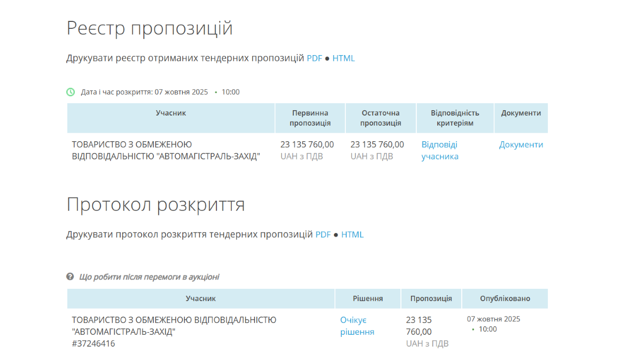Click the "Реєстр пропозицій" heading
Screen dimensions: 644x361
150,28
